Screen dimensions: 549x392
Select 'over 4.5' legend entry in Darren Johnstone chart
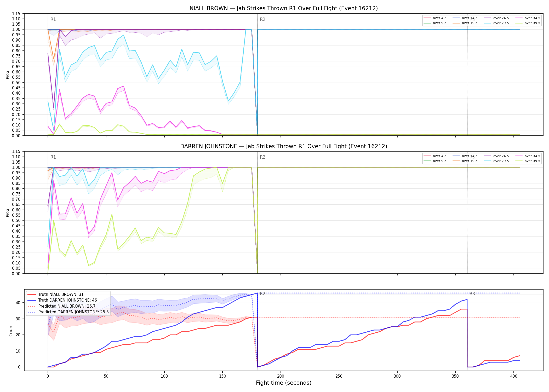pos(435,156)
